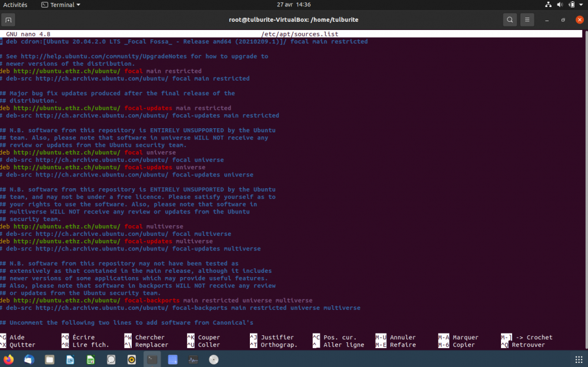588x367 pixels.
Task: Open the Terminal application menu in top bar
Action: (61, 5)
